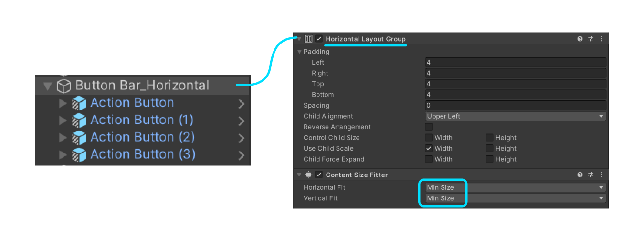Open the Child Alignment dropdown
The width and height of the screenshot is (644, 241).
[516, 116]
